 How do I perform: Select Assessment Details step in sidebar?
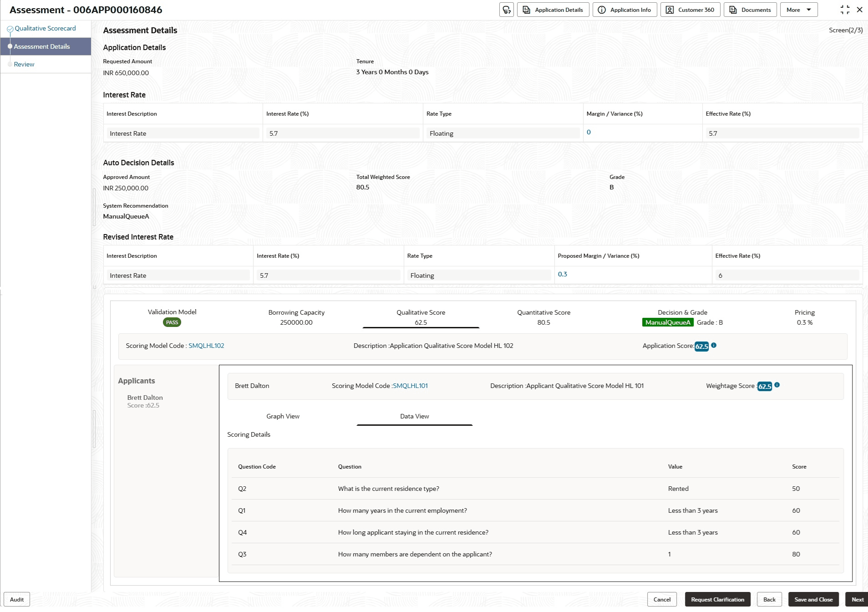click(x=46, y=46)
